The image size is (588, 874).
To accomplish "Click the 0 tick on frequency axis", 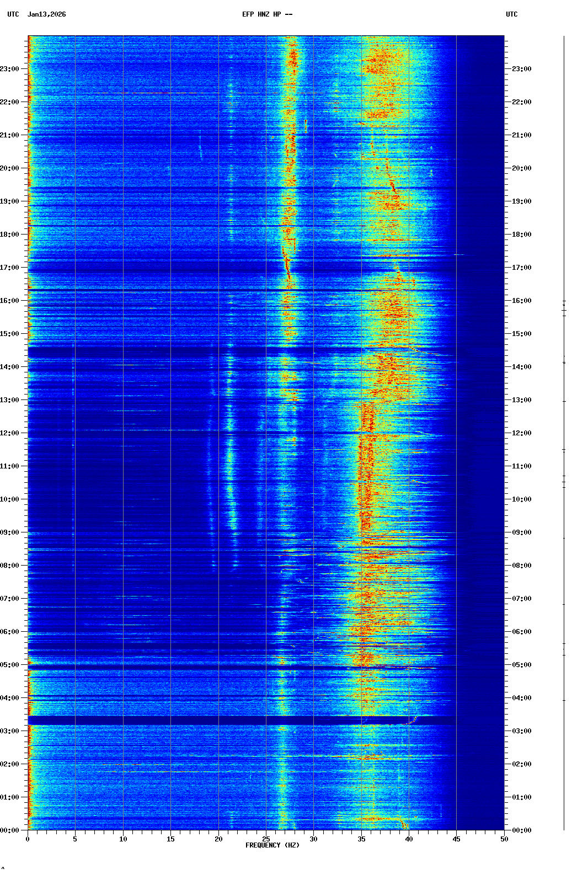I will click(x=28, y=839).
